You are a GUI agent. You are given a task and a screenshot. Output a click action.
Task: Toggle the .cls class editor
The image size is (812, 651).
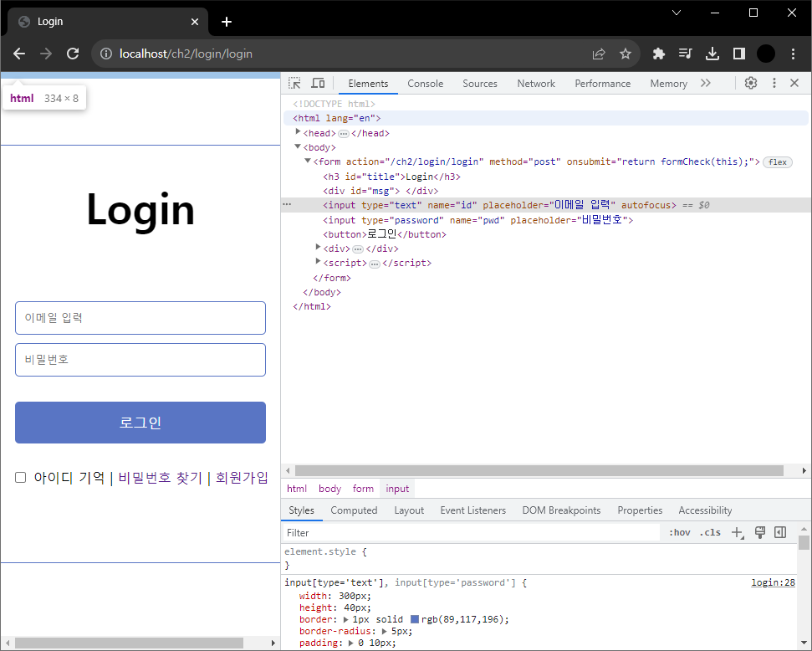coord(710,532)
